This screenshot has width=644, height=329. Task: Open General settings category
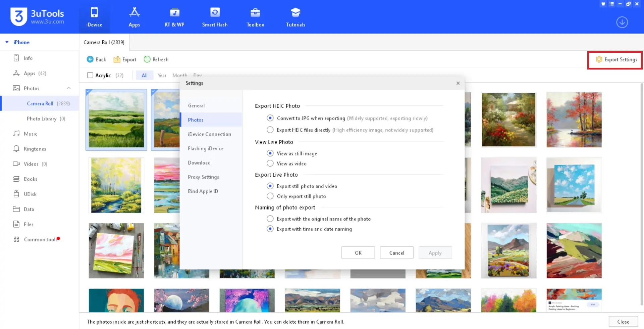[x=211, y=105]
